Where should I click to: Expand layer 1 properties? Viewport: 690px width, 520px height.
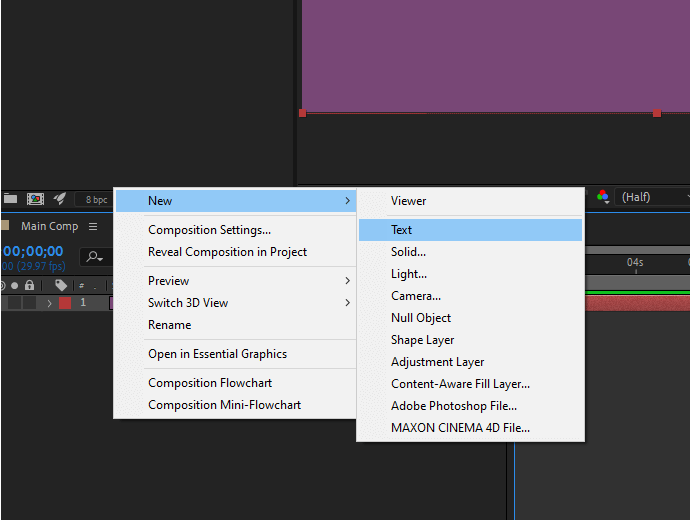coord(49,303)
